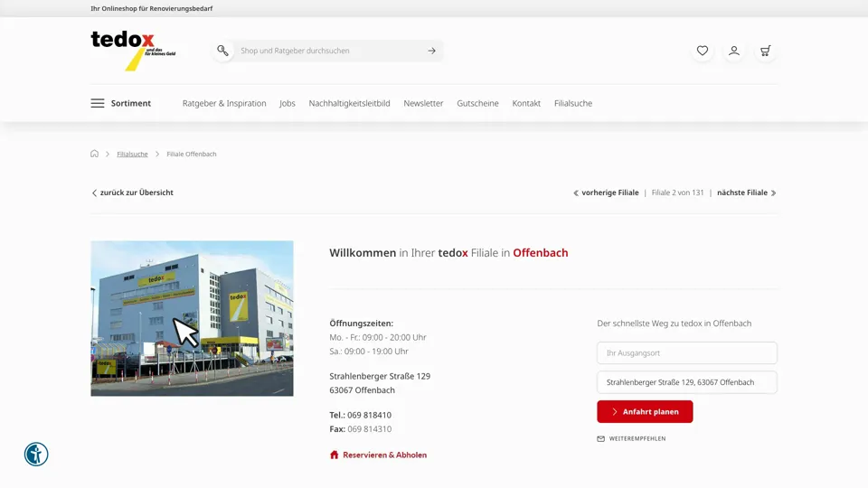This screenshot has height=488, width=868.
Task: Open the user account icon
Action: (734, 51)
